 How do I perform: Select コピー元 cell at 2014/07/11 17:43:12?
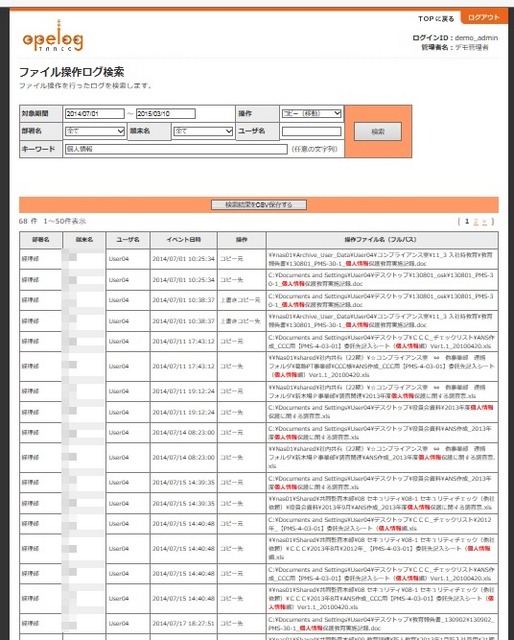pos(242,341)
